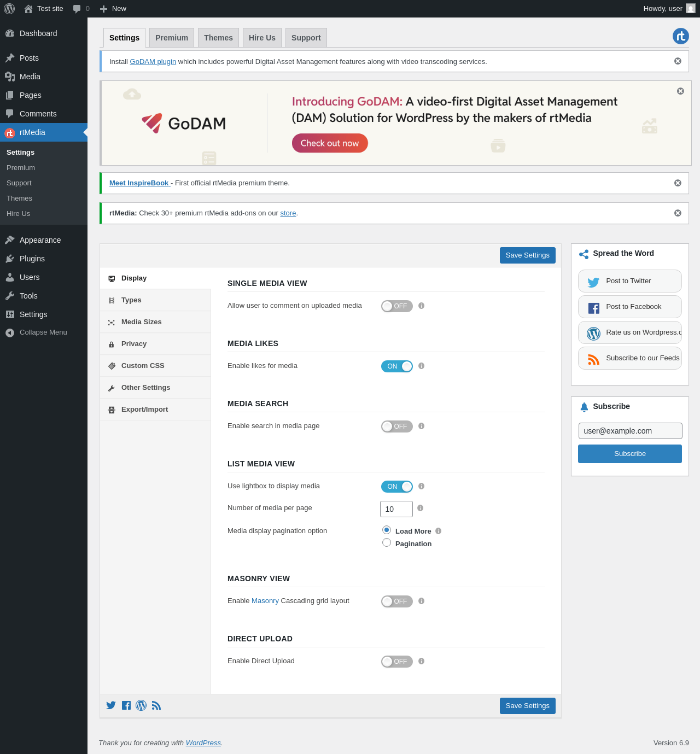Open the Howdy, user account menu
This screenshot has width=700, height=754.
point(669,9)
